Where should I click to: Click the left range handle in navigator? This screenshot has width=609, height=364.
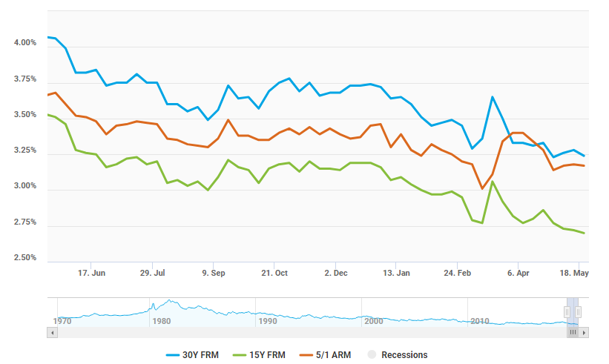tap(567, 312)
